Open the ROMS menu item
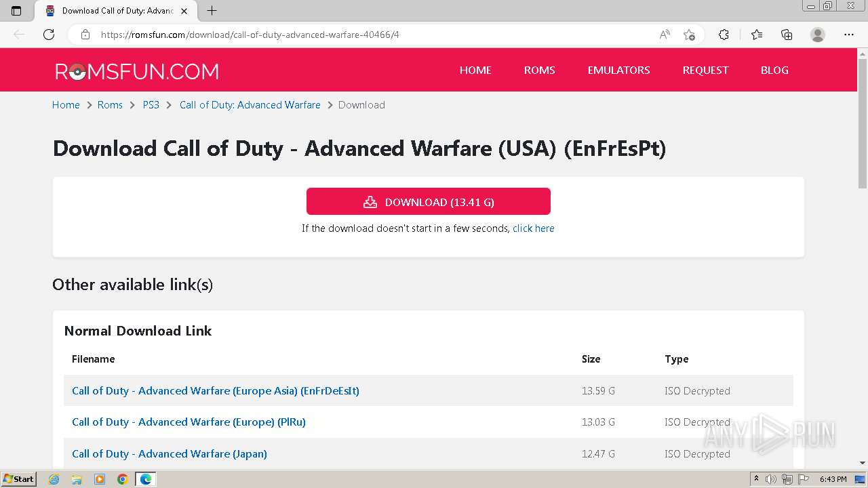 (x=539, y=70)
